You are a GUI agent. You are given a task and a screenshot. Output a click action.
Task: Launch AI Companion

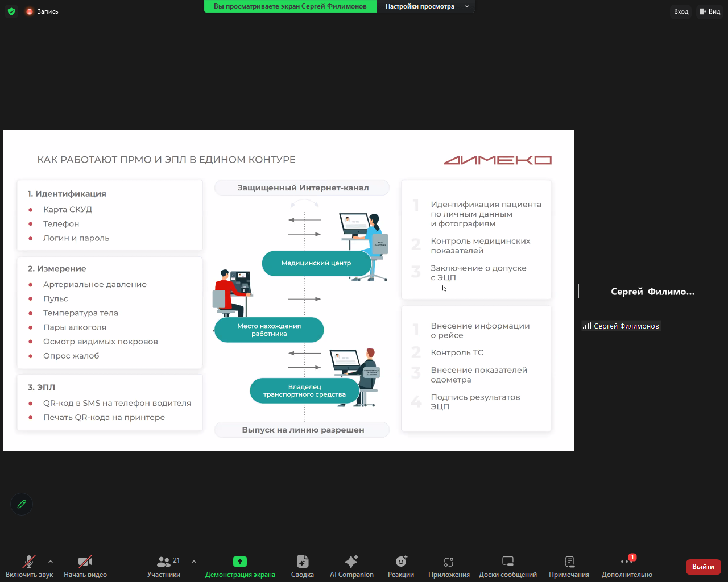click(351, 562)
